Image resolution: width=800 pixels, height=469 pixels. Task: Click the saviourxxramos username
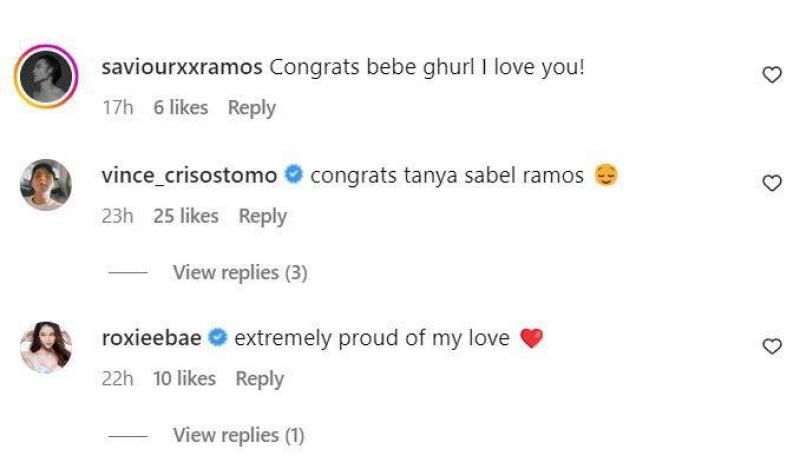coord(182,67)
